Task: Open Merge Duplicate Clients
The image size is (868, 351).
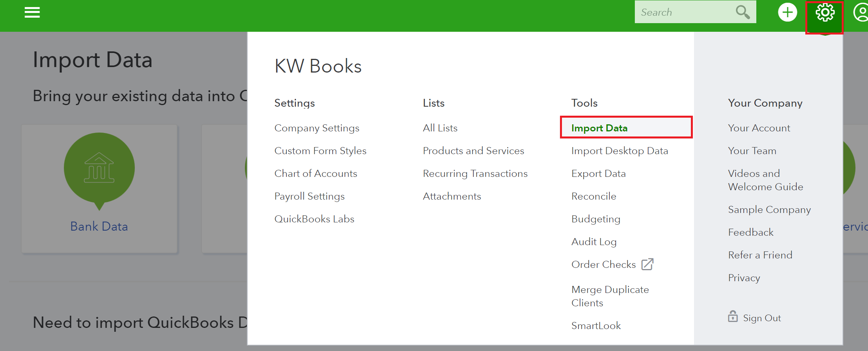Action: coord(610,296)
